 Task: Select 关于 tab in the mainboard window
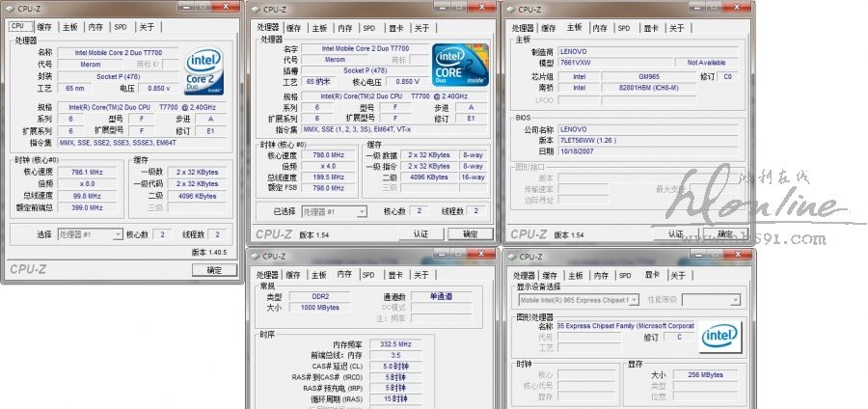click(676, 28)
